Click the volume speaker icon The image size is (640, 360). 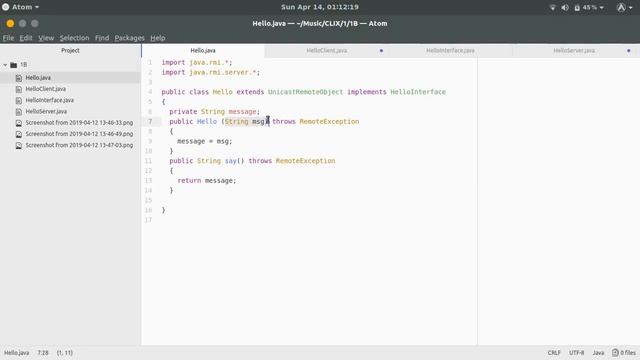(x=565, y=7)
